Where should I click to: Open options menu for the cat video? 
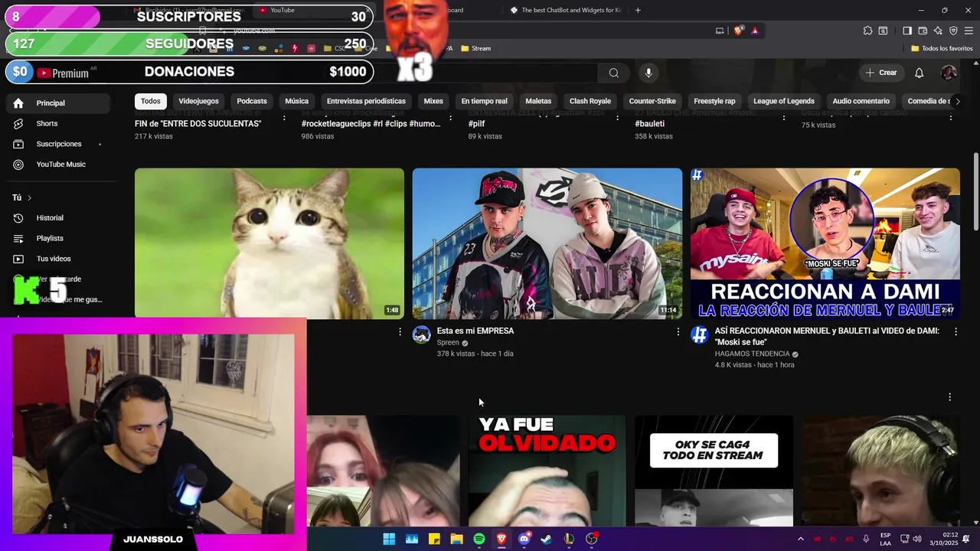pos(400,331)
